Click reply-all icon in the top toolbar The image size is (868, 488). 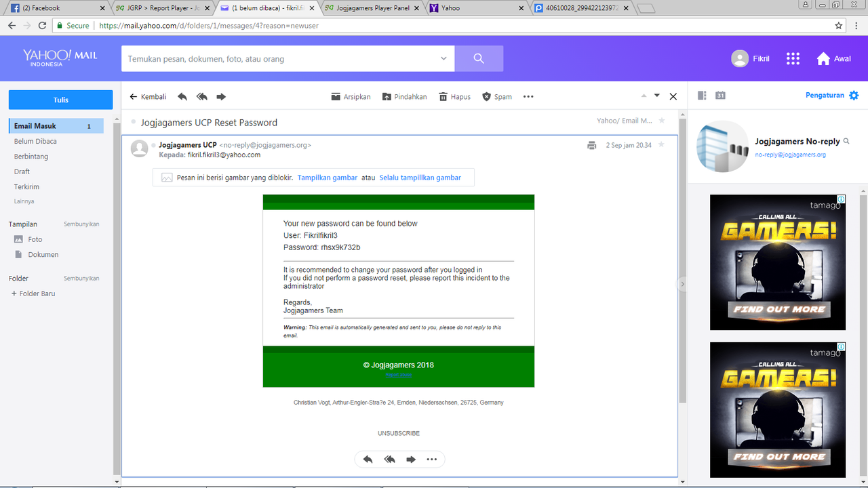pyautogui.click(x=201, y=97)
